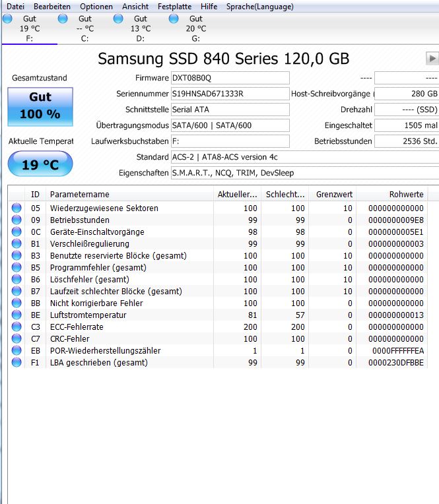
Task: Click status orb for LBA geschrieben (gesamt)
Action: (x=17, y=363)
